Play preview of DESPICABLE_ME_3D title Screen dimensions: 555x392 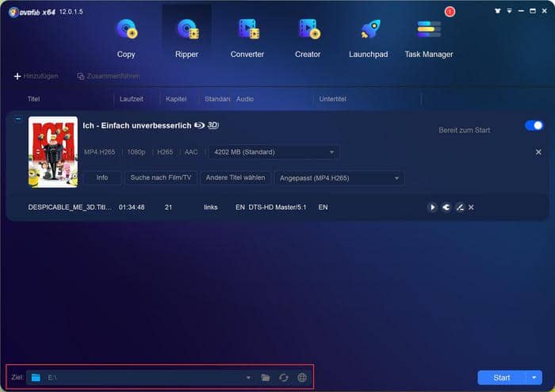432,207
